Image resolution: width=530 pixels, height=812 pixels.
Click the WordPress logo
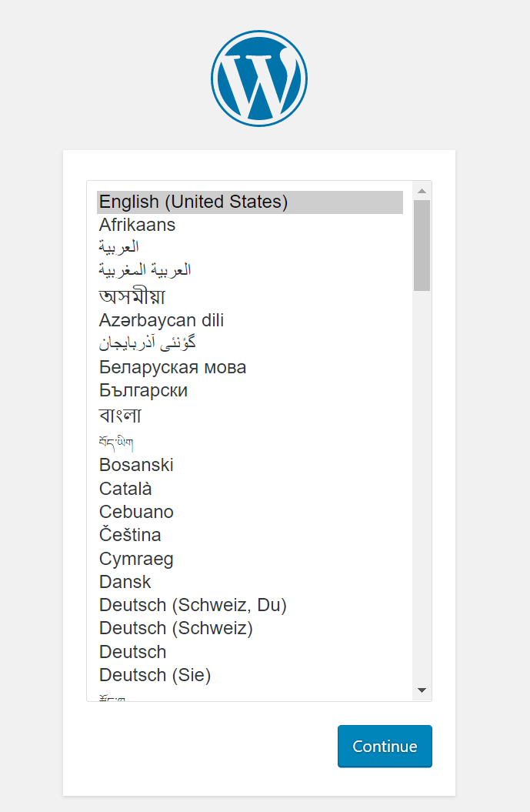(x=258, y=79)
